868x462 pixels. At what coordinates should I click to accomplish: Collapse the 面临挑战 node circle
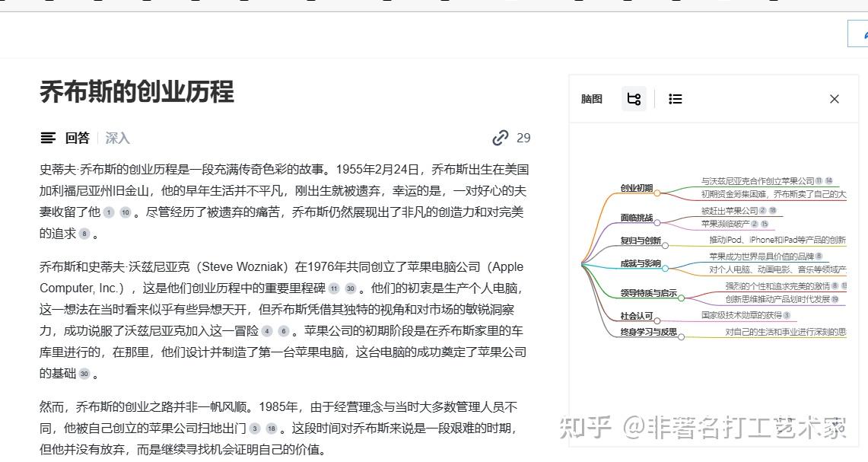(657, 223)
